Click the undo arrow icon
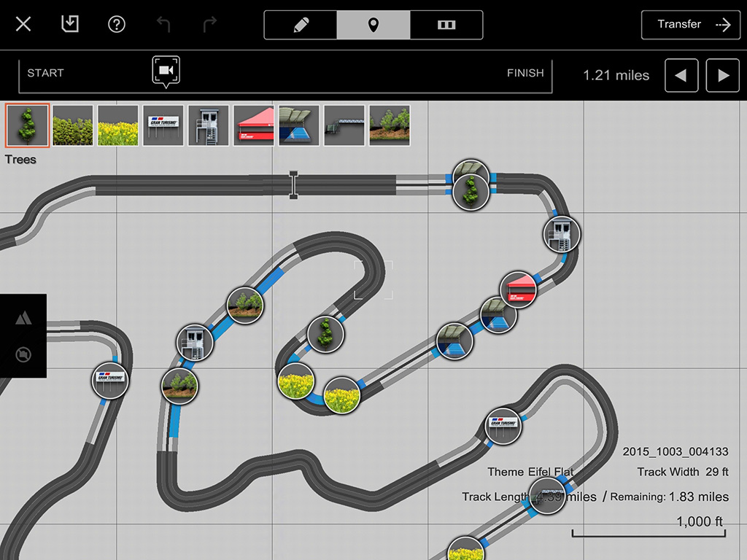This screenshot has width=747, height=560. coord(163,24)
